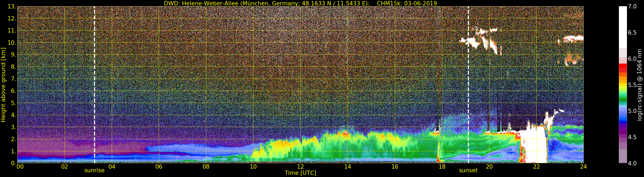Click the "Time [UTC]" axis label
The image size is (644, 177).
(x=300, y=173)
